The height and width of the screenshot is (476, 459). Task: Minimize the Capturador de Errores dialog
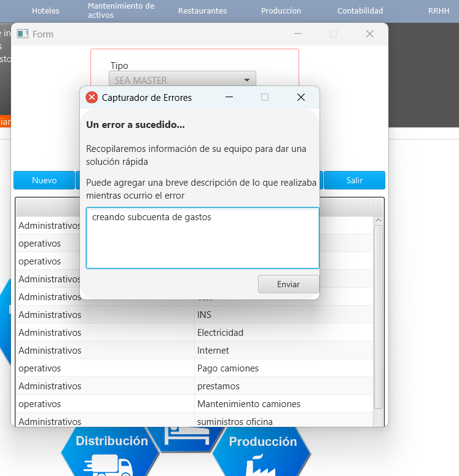click(x=229, y=97)
